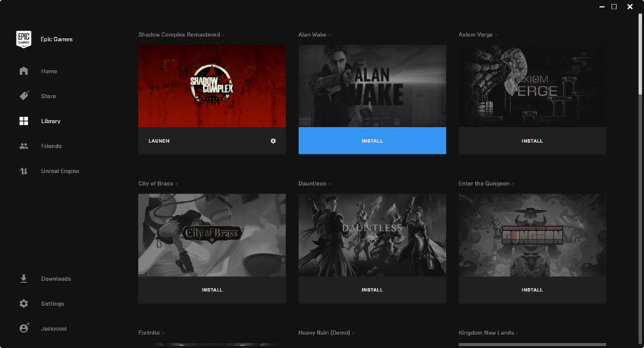Install Axiom Verge
Image resolution: width=644 pixels, height=348 pixels.
pyautogui.click(x=532, y=141)
